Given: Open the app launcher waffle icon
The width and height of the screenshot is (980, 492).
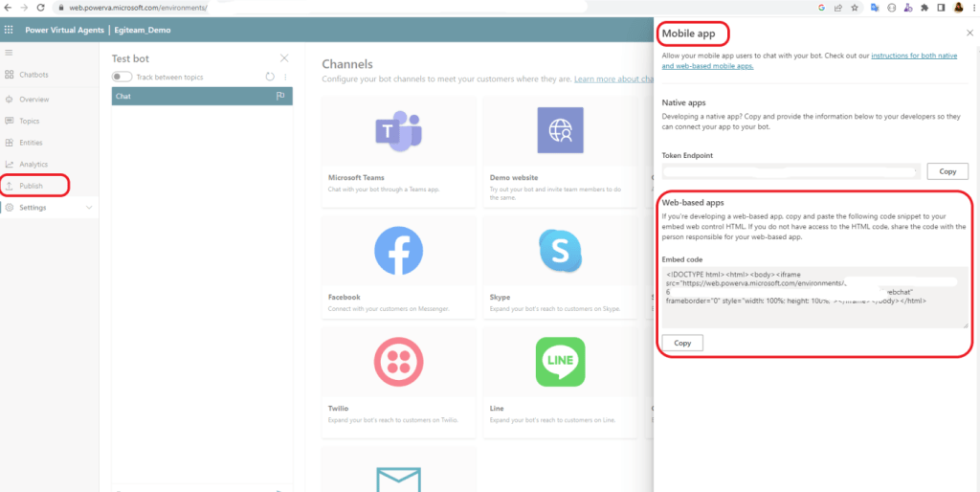Looking at the screenshot, I should pos(10,30).
